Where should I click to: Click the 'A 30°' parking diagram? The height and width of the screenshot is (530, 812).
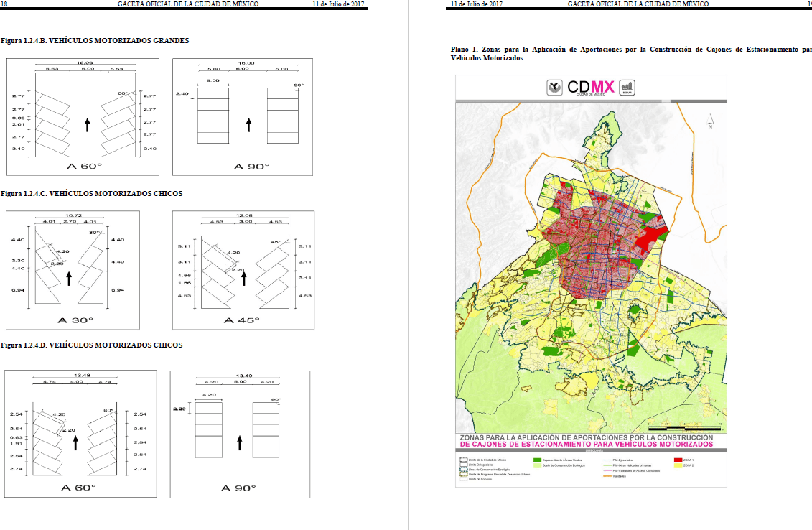(x=73, y=269)
